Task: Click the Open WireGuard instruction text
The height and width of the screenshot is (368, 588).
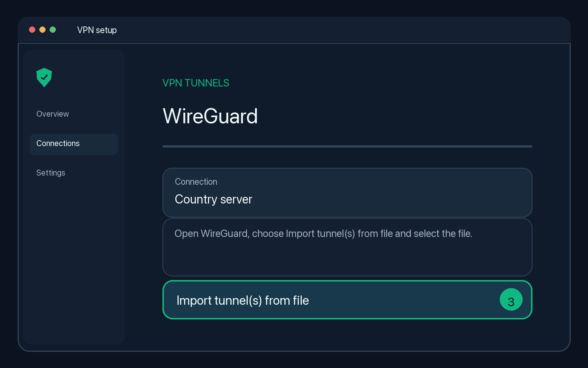Action: point(323,234)
